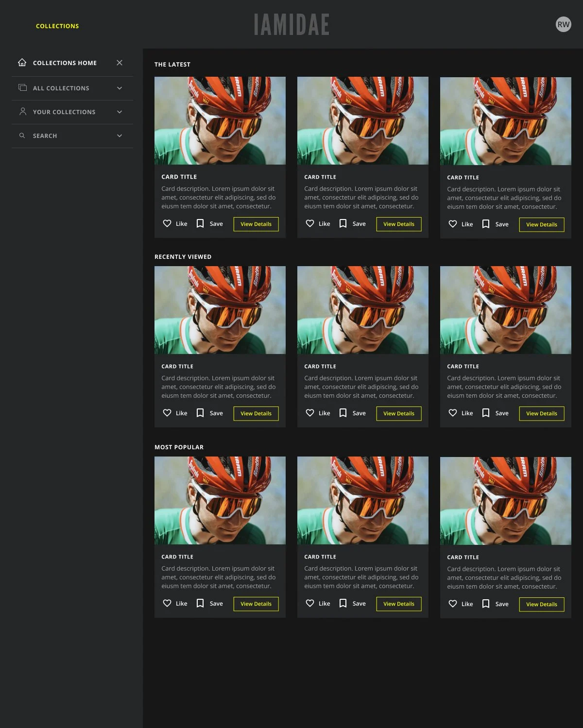View Details of first Most Popular card
The image size is (583, 728).
(256, 604)
